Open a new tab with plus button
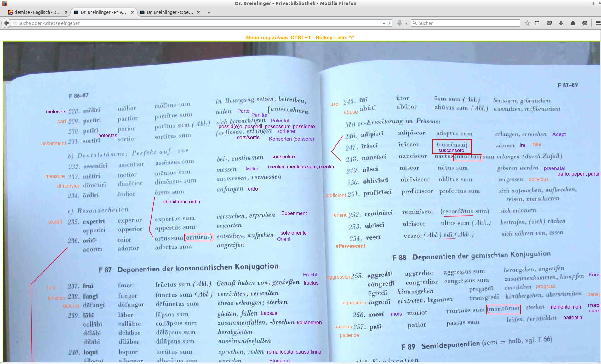The width and height of the screenshot is (601, 364). (209, 12)
